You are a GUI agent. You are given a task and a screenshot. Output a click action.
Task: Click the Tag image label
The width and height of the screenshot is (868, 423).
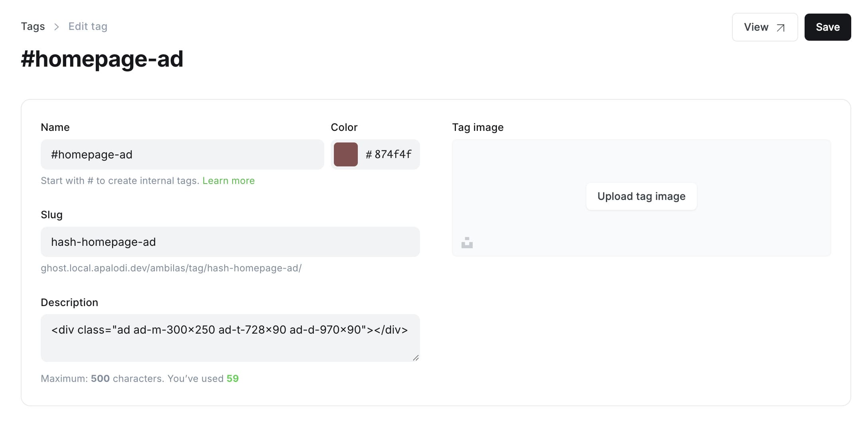[x=477, y=127]
